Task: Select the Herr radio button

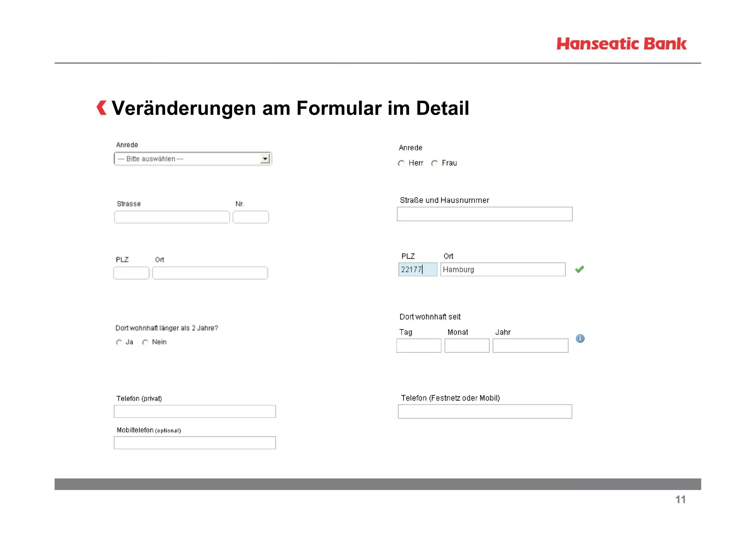Action: (x=401, y=163)
